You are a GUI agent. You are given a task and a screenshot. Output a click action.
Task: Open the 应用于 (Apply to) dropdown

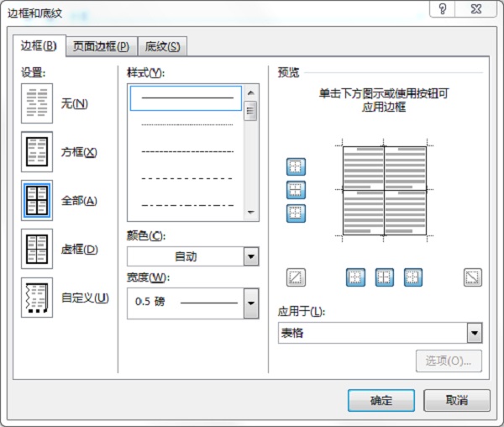point(475,334)
